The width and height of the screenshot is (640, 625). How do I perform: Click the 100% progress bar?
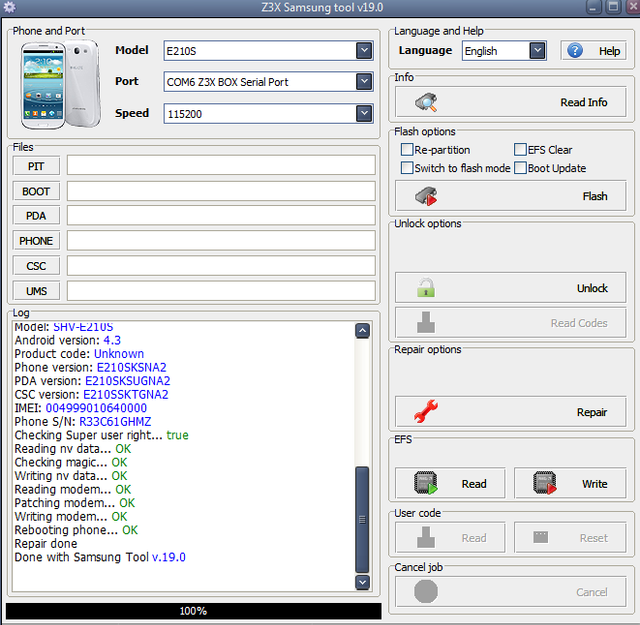(193, 611)
